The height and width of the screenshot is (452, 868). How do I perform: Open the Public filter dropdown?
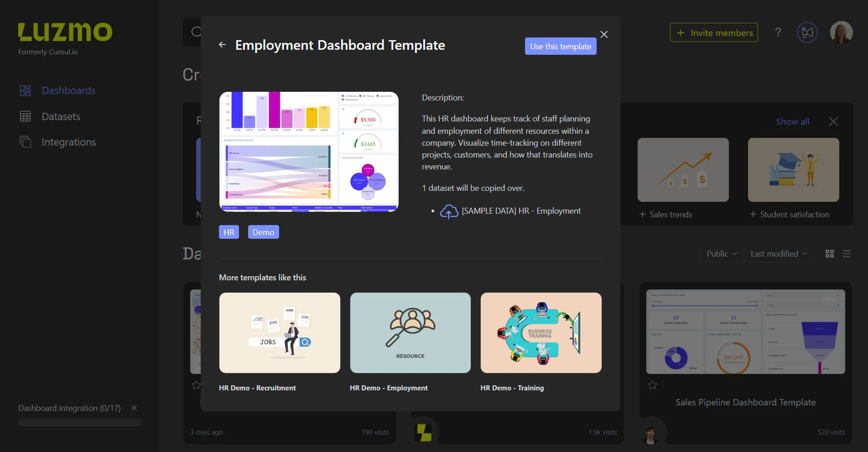722,253
